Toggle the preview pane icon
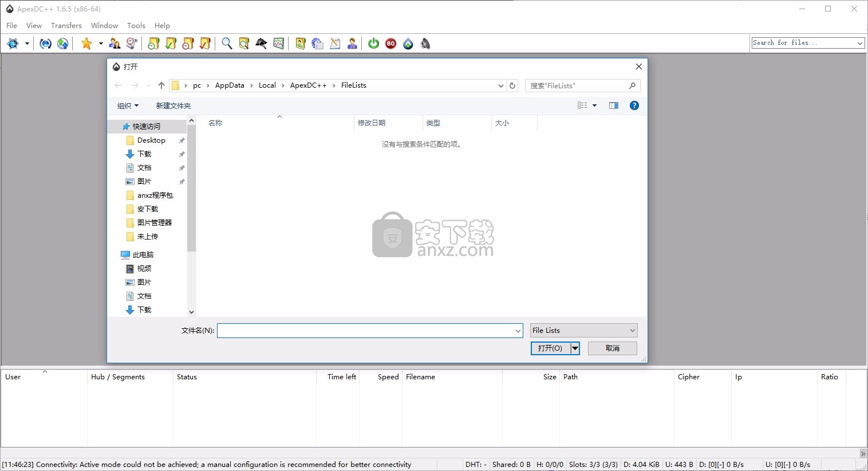This screenshot has width=868, height=471. 614,105
